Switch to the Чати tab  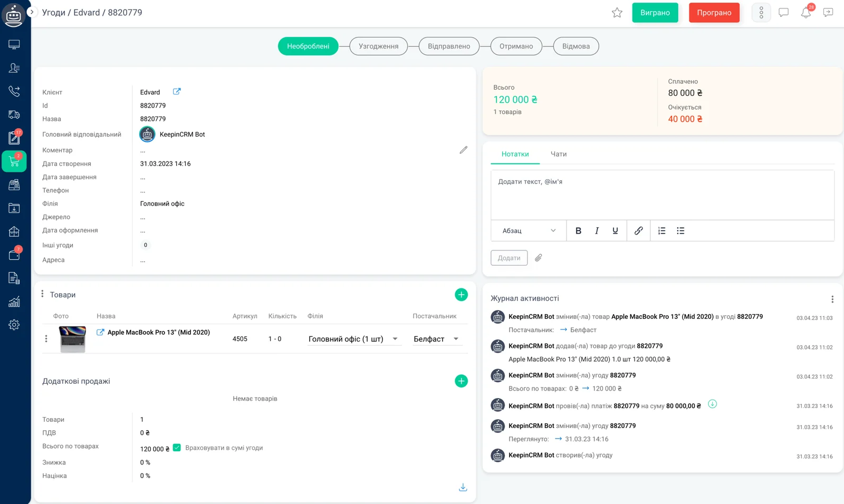(559, 154)
